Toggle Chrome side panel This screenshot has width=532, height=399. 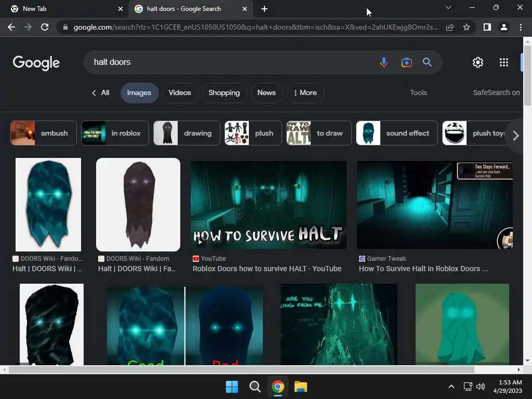tap(487, 27)
